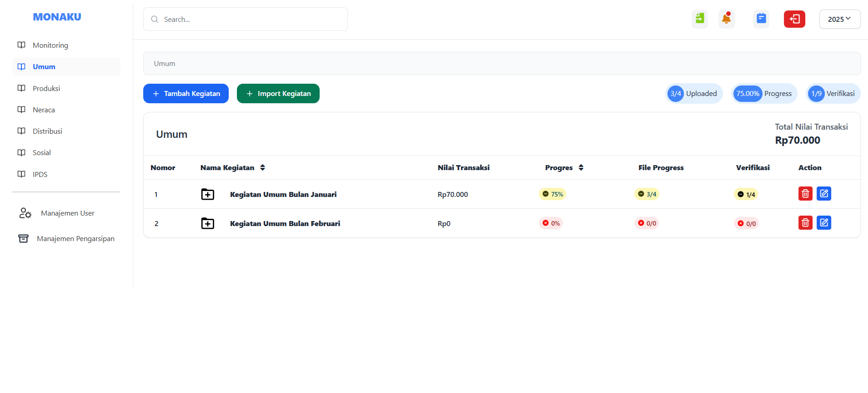Click the Action column header

[810, 168]
